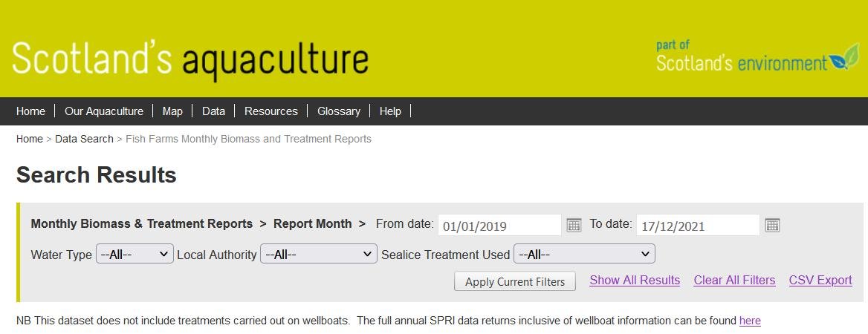Open the From date calendar picker icon
Screen dimensions: 868x334
574,225
